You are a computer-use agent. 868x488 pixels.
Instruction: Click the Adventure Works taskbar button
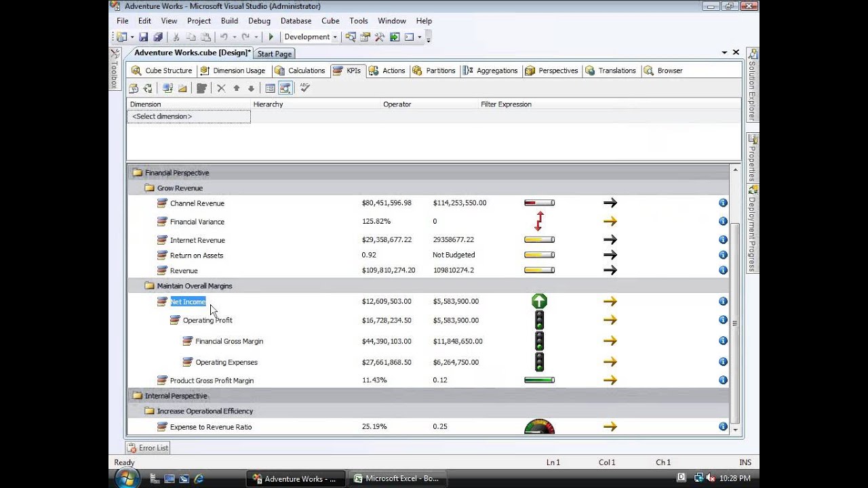(296, 479)
